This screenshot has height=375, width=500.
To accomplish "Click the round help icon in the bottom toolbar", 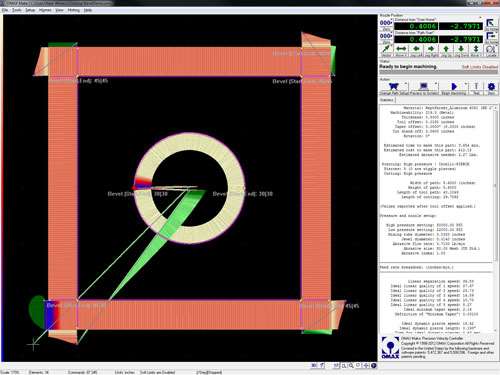I will coord(374,366).
